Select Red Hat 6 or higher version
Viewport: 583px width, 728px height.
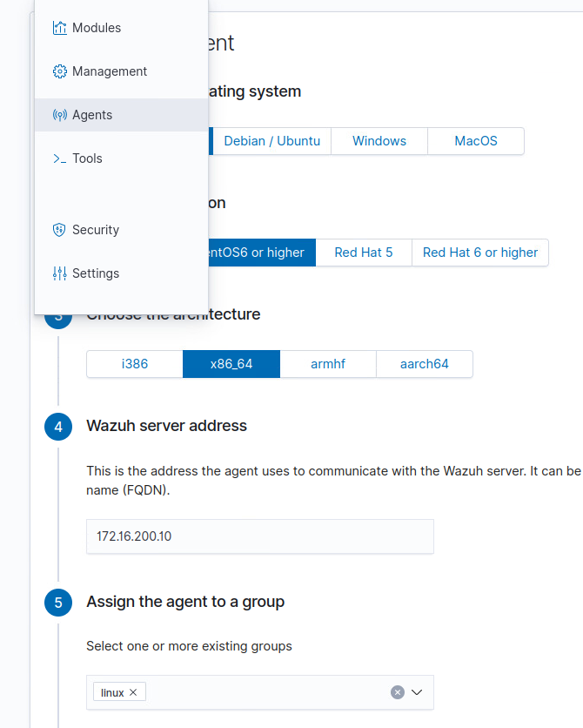479,253
